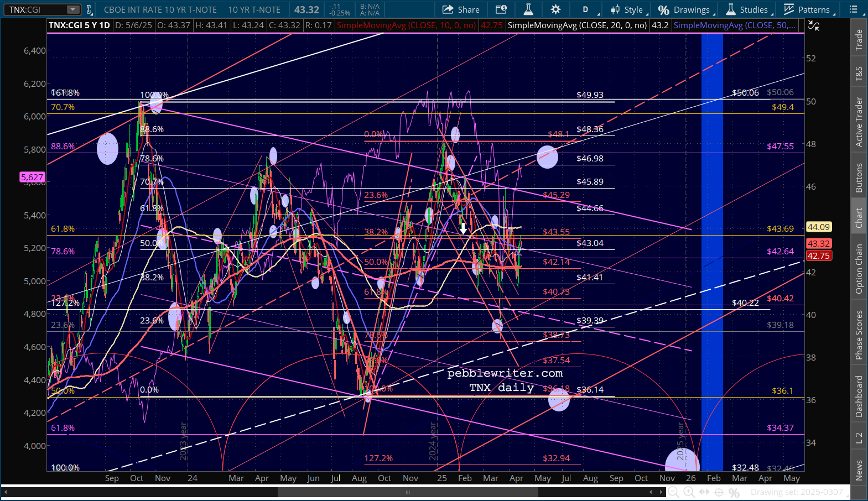Screen dimensions: 868x501
Task: Click the scrollbar left arrow near the zoom icons
Action: pyautogui.click(x=651, y=492)
